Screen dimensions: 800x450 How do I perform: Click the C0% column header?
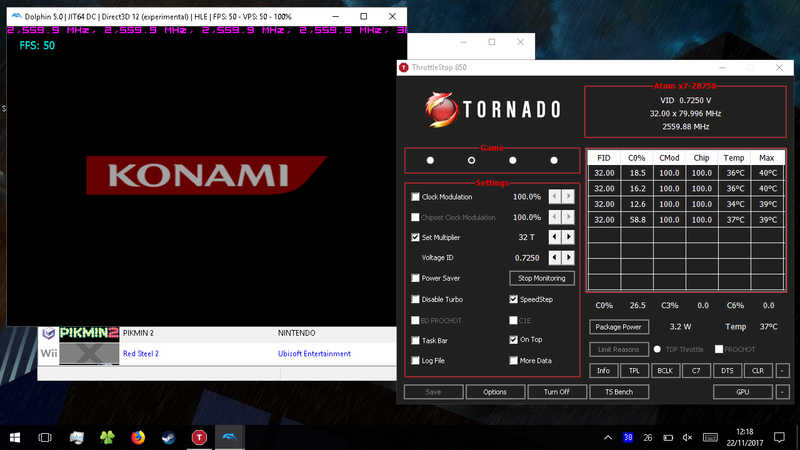(x=636, y=158)
